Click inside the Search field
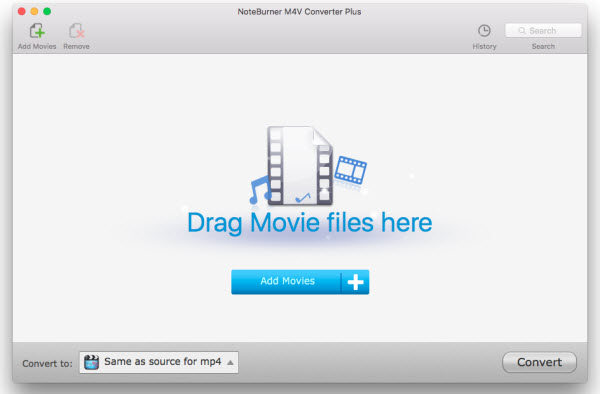 coord(543,31)
